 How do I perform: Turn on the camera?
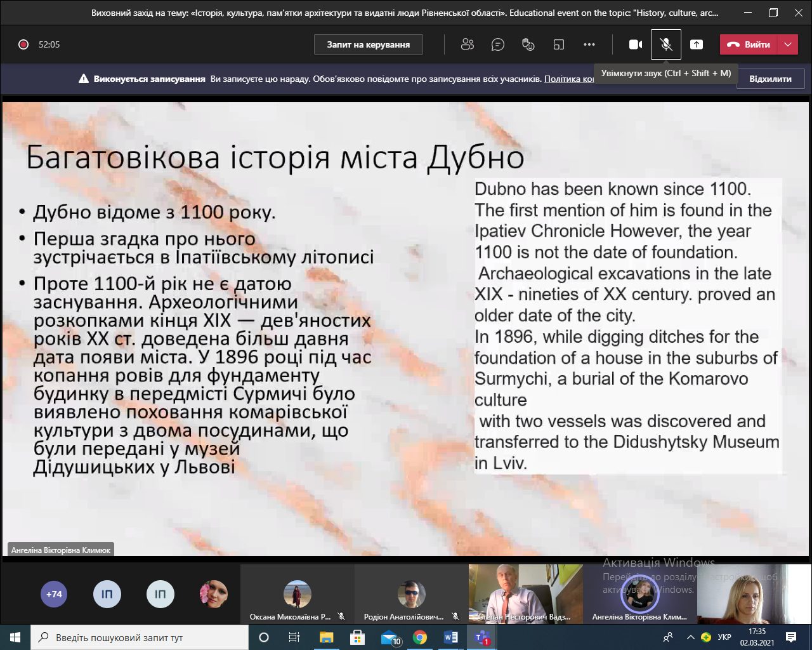click(636, 44)
